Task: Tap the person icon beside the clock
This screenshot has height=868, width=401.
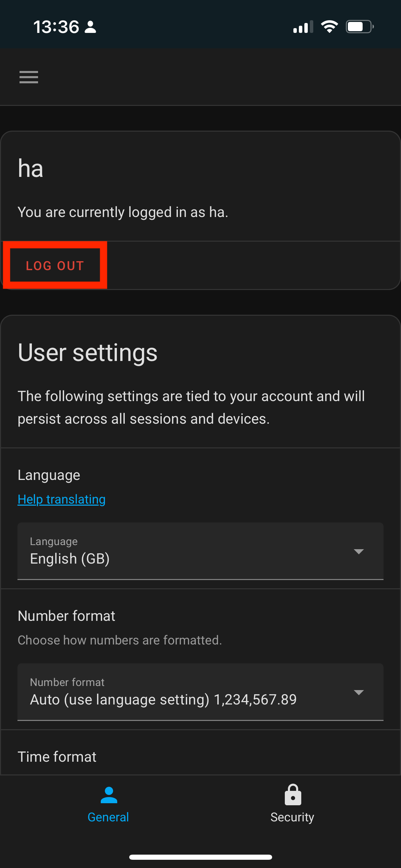Action: click(90, 27)
